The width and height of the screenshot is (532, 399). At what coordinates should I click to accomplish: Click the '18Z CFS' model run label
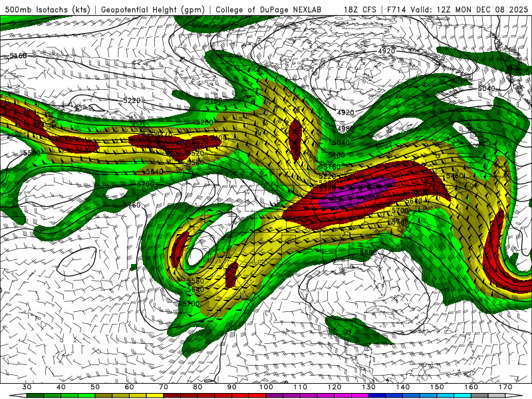click(x=360, y=9)
